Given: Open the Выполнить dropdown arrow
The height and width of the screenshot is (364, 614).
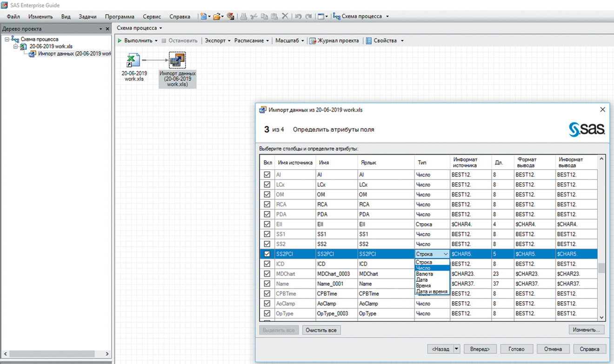Looking at the screenshot, I should point(156,41).
